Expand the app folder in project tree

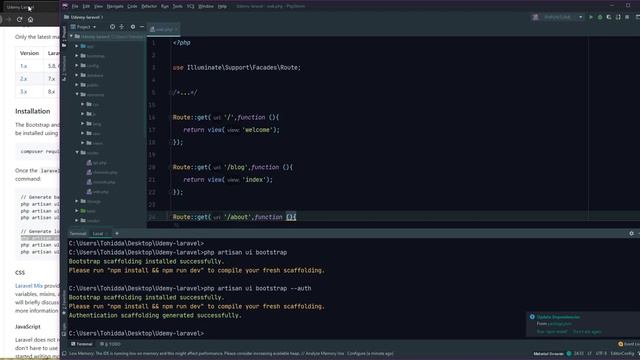[x=77, y=46]
